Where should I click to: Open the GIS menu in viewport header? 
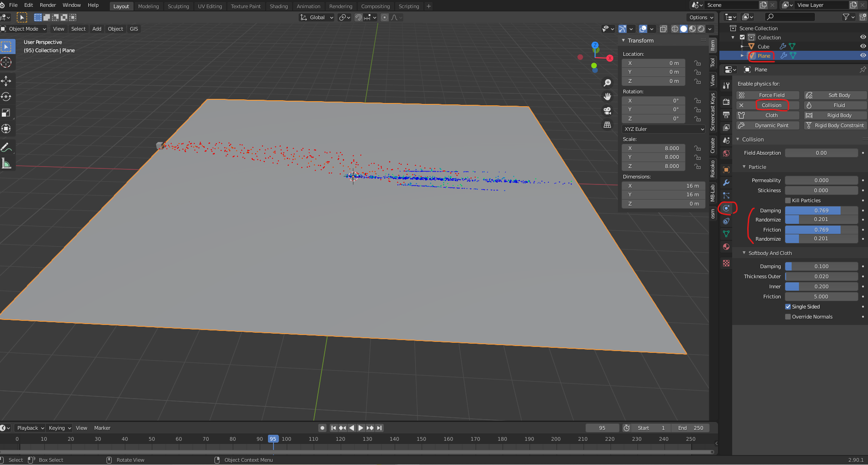point(134,29)
